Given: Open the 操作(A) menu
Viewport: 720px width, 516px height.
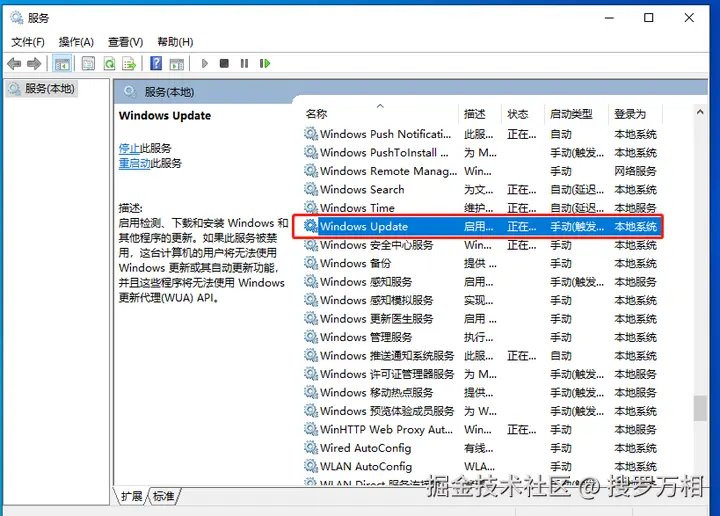Looking at the screenshot, I should tap(76, 42).
